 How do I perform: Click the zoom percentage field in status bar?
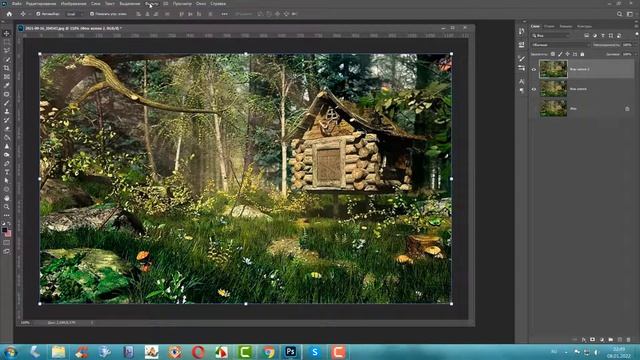tap(25, 322)
